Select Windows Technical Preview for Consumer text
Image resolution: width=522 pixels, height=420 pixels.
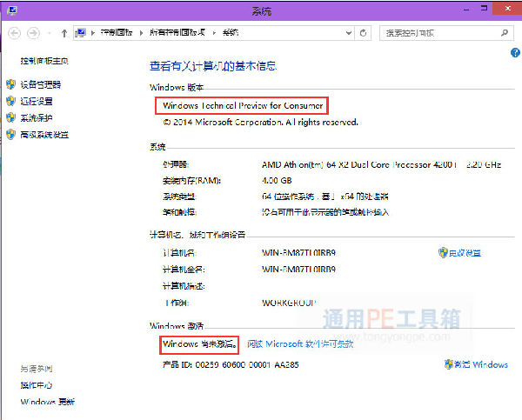243,106
